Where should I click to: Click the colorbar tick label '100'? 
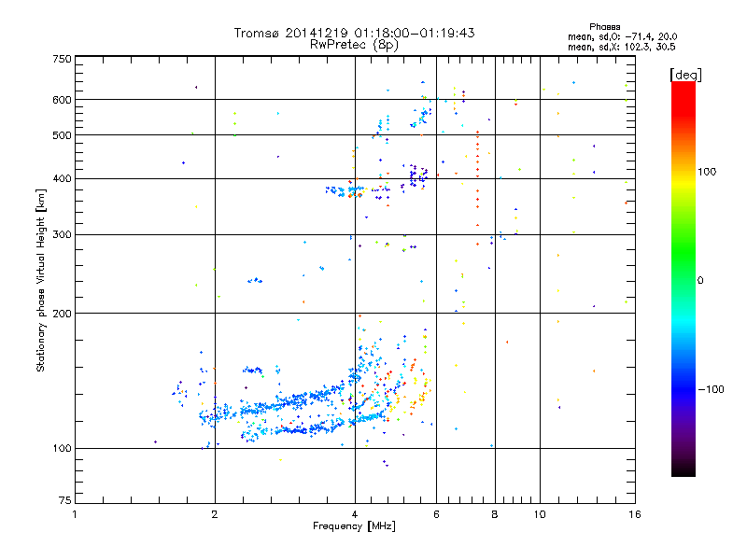pos(707,172)
